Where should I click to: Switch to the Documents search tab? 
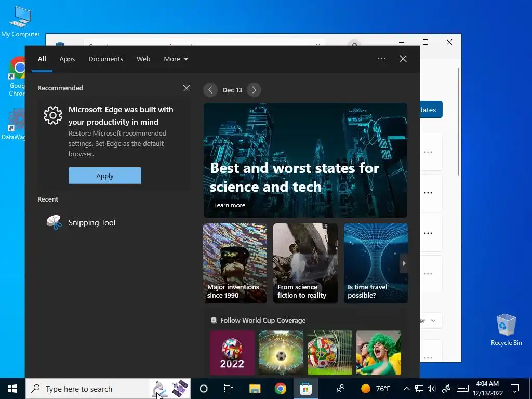tap(105, 59)
